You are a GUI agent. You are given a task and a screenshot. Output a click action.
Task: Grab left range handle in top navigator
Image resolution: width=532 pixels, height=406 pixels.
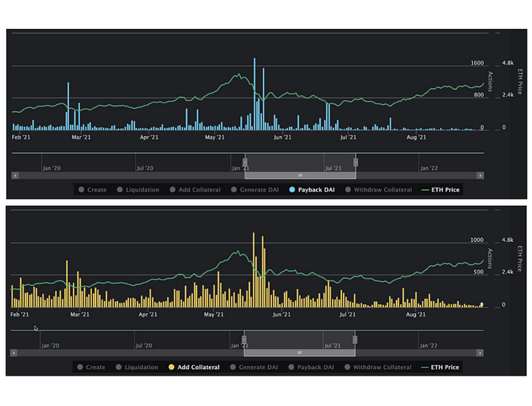[245, 162]
